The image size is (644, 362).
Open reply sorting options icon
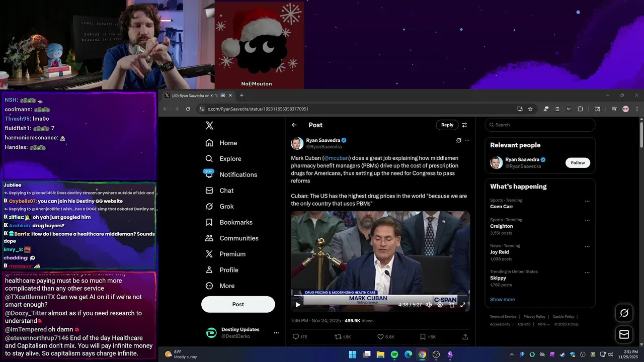tap(464, 125)
